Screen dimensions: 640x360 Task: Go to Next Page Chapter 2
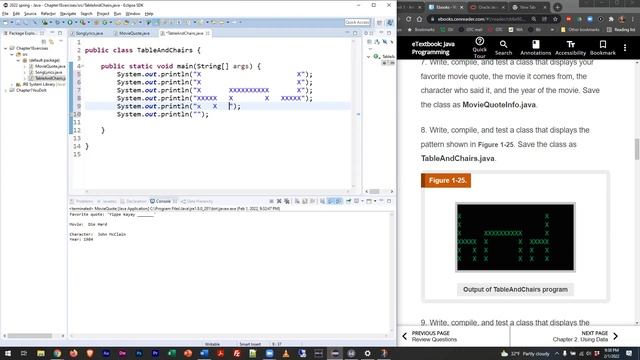coord(585,336)
